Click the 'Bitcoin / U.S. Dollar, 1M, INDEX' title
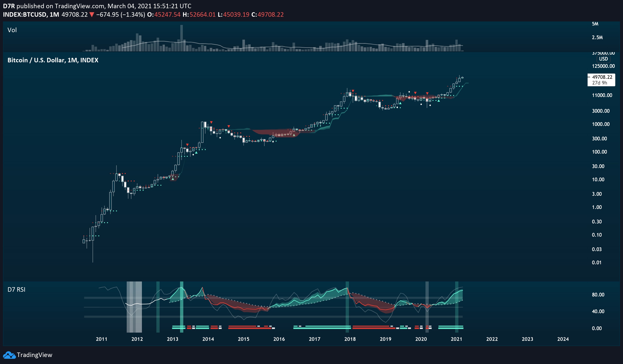This screenshot has height=364, width=623. point(53,60)
